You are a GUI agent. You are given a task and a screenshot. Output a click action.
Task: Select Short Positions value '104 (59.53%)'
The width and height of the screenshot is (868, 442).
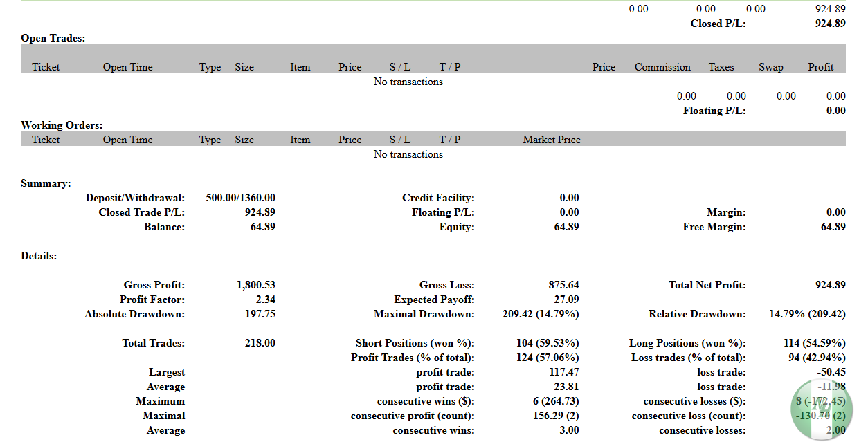tap(548, 343)
